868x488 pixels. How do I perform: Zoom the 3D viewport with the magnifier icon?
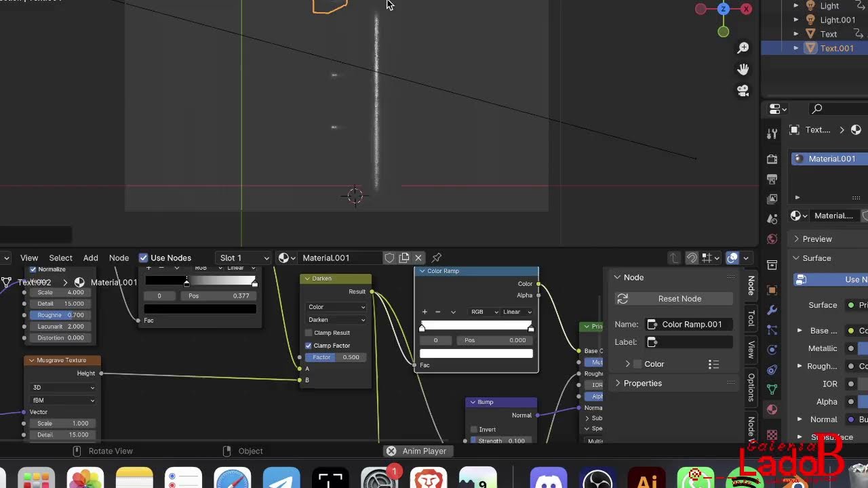[x=743, y=48]
